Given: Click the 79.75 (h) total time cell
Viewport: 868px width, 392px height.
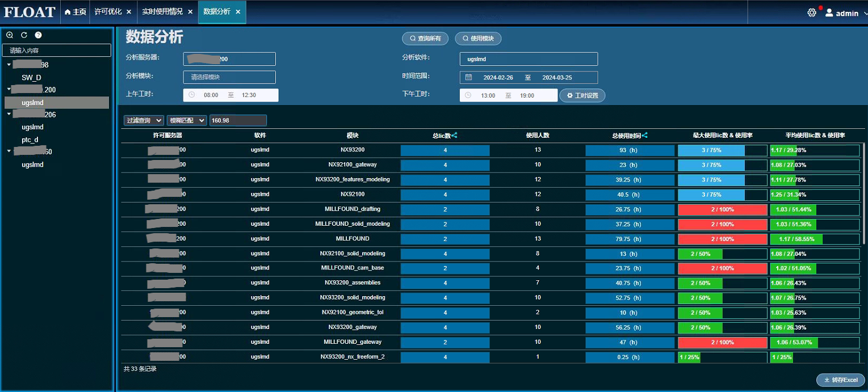Looking at the screenshot, I should (630, 239).
